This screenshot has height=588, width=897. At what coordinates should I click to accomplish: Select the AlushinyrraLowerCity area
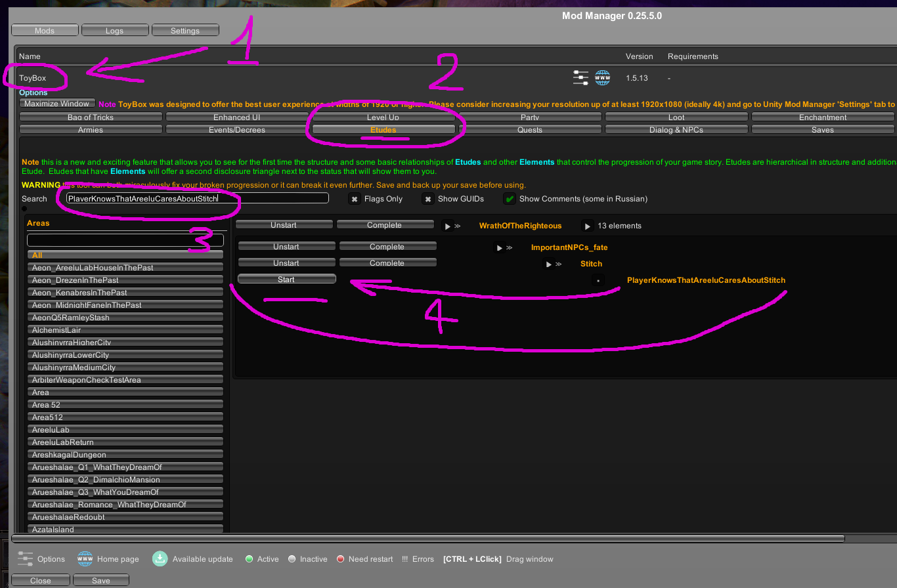click(x=125, y=354)
